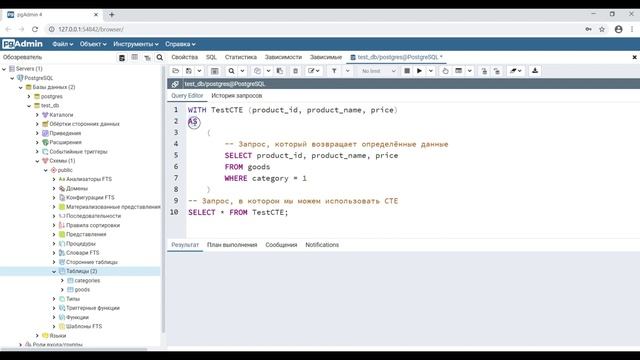The height and width of the screenshot is (360, 640).
Task: Open the Справка menu
Action: (180, 44)
